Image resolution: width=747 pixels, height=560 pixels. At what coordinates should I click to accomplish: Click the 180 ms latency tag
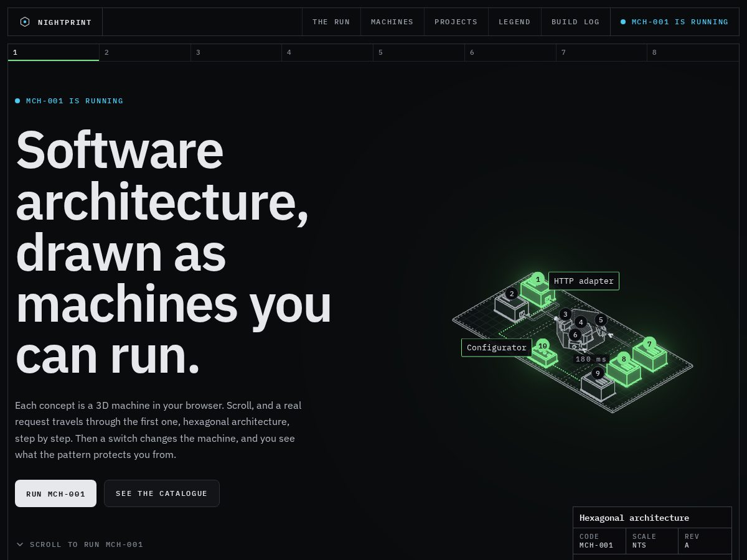tap(591, 359)
